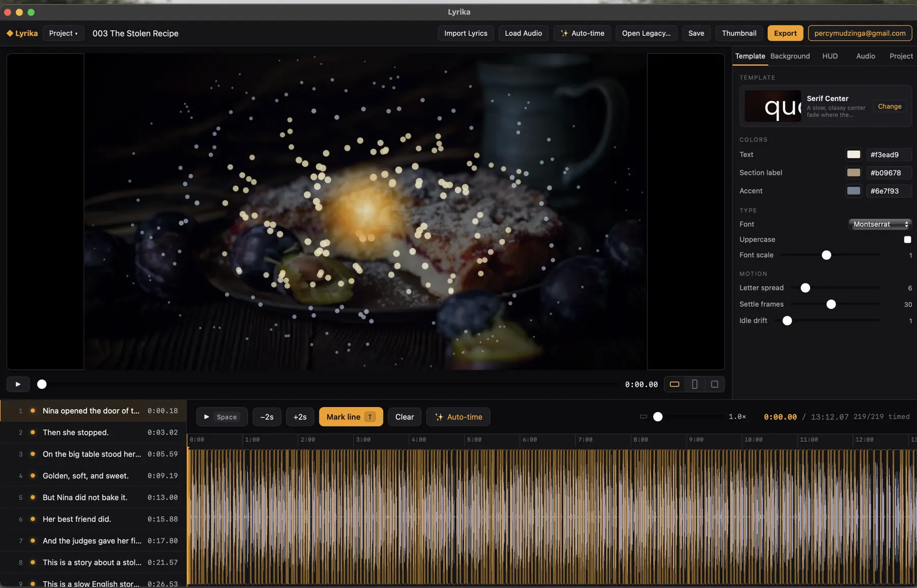Click the 11:00 mark on timeline ruler
The image size is (917, 588).
pyautogui.click(x=808, y=439)
